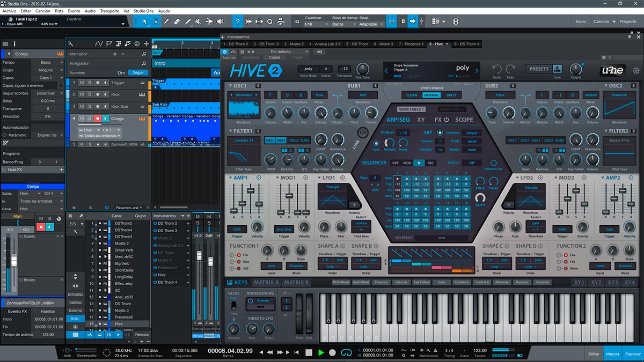
Task: Open the video player film icon
Action: click(456, 21)
